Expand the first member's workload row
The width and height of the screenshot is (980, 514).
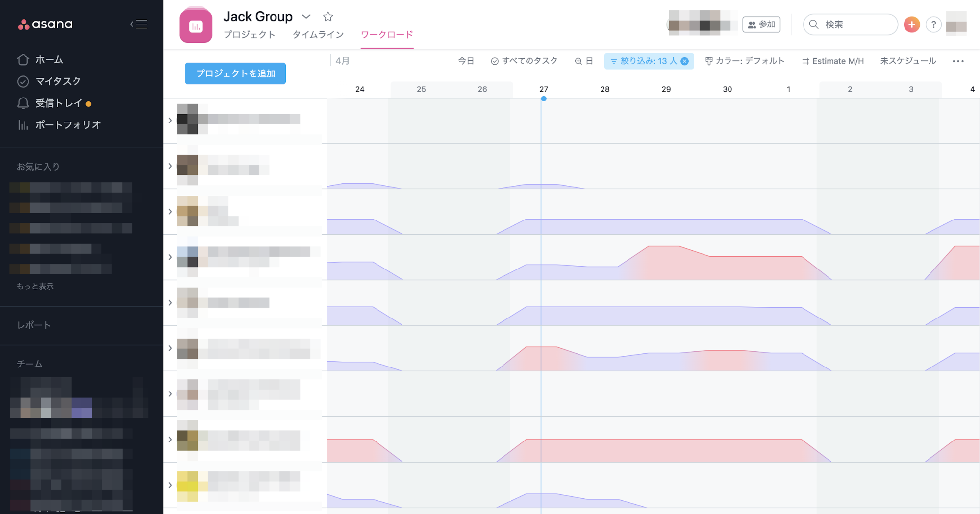[170, 120]
